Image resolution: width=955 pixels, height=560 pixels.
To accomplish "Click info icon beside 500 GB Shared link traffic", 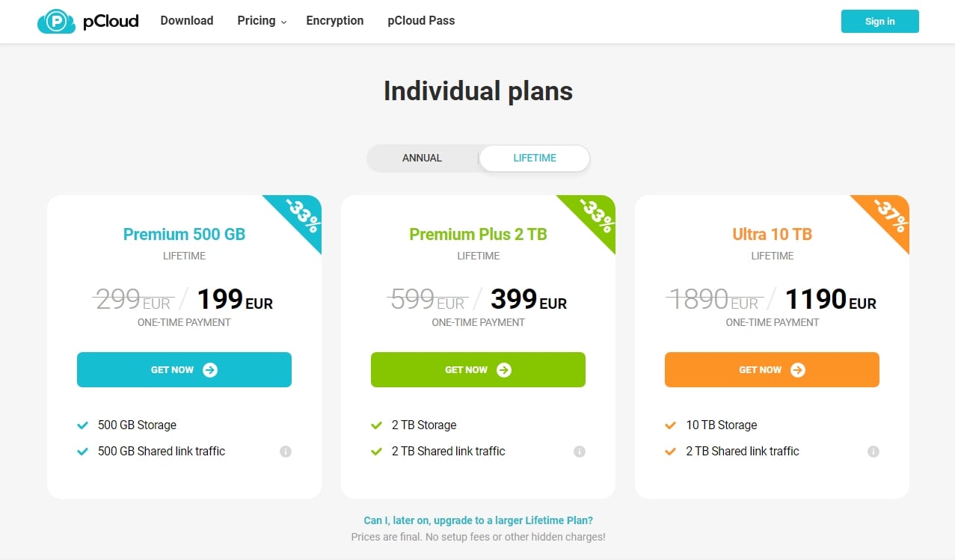I will (x=286, y=452).
